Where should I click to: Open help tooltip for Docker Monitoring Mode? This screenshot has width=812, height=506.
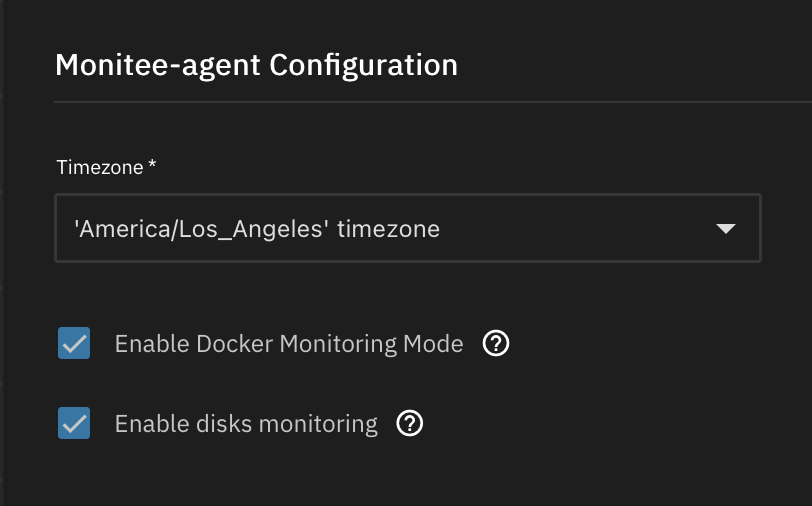click(496, 344)
